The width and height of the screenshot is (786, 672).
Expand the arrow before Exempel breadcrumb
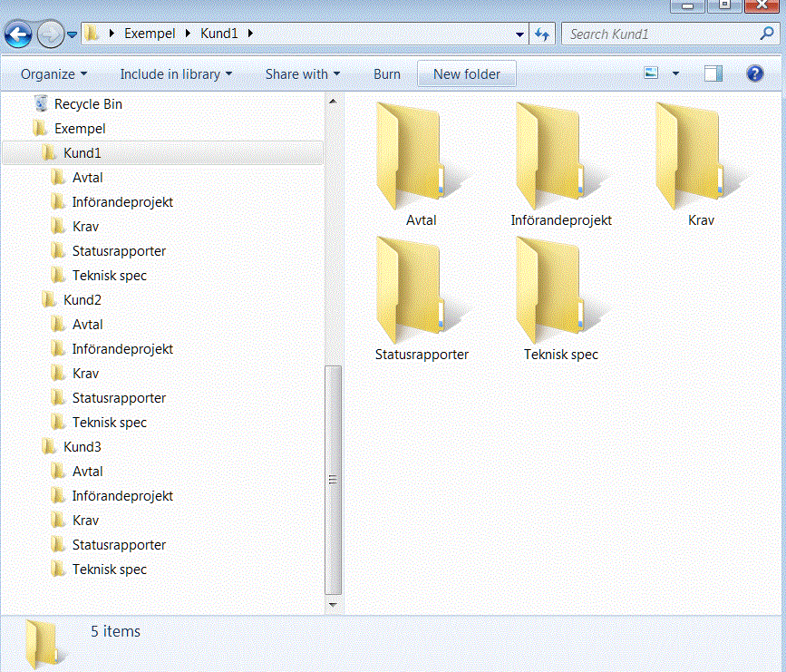coord(112,34)
